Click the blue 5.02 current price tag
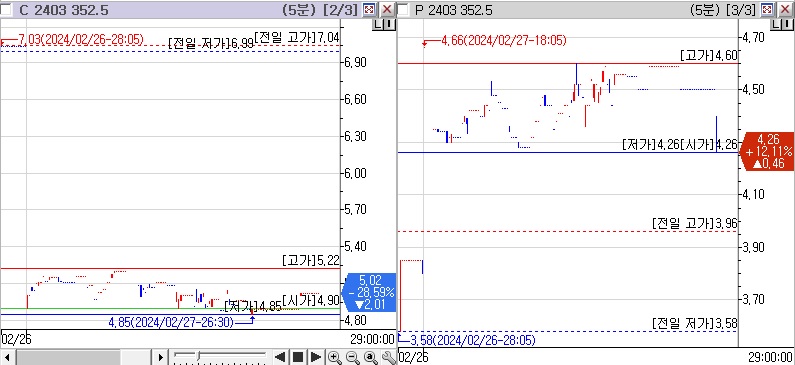The height and width of the screenshot is (365, 795). pos(369,292)
